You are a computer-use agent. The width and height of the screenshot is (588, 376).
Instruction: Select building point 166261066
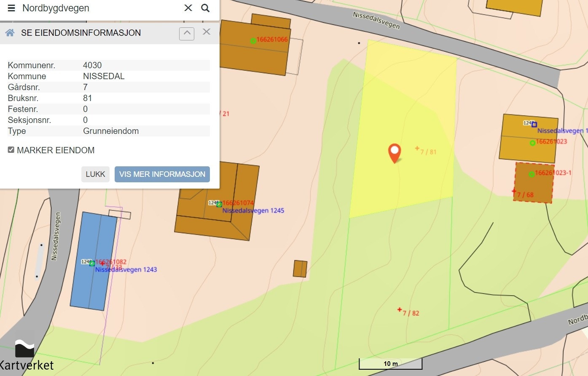coord(253,41)
